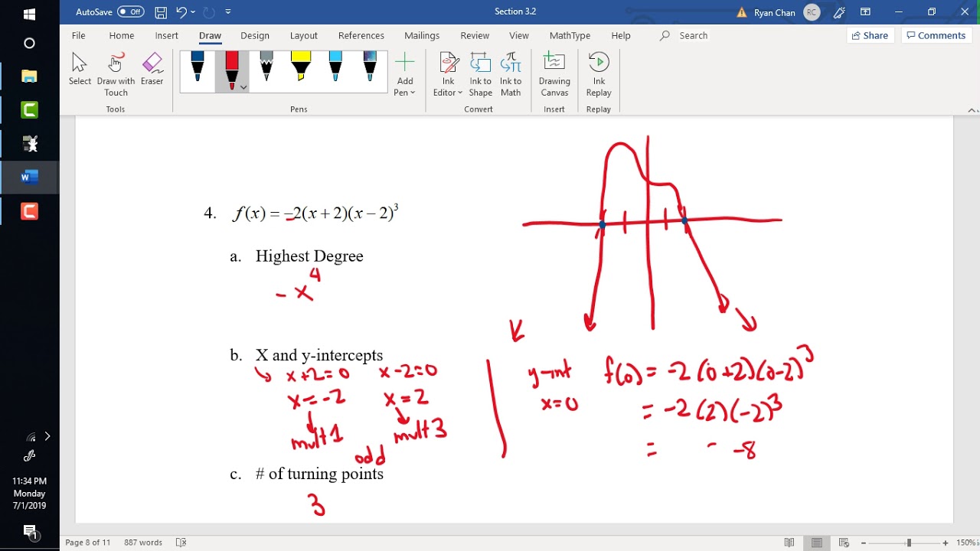Click the Share button

coord(870,35)
